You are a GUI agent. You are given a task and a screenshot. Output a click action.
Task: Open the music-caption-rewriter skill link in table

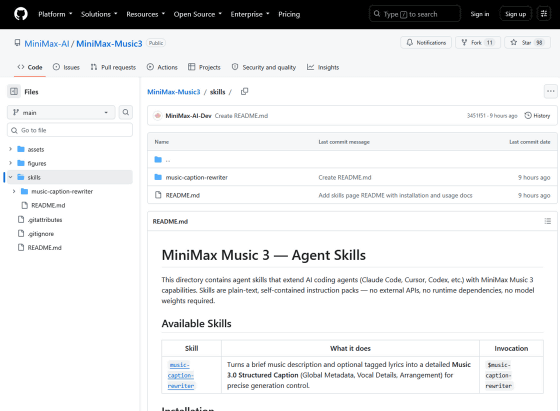click(181, 375)
